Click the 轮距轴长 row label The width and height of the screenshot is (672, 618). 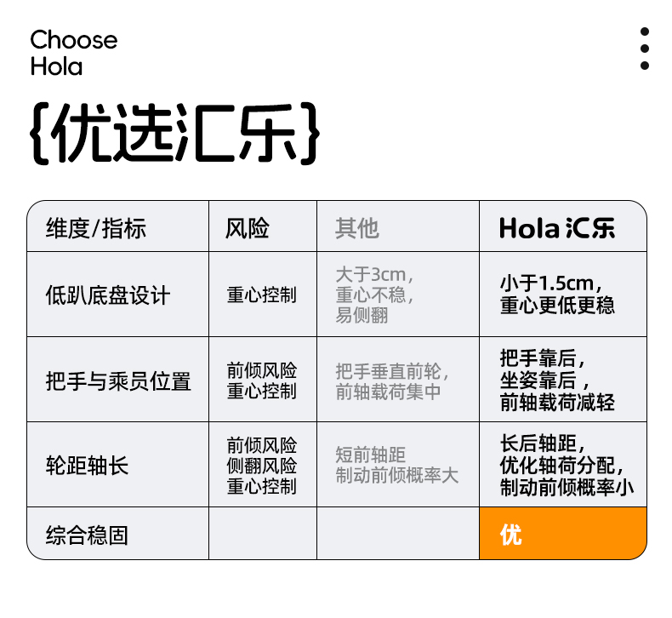[87, 466]
